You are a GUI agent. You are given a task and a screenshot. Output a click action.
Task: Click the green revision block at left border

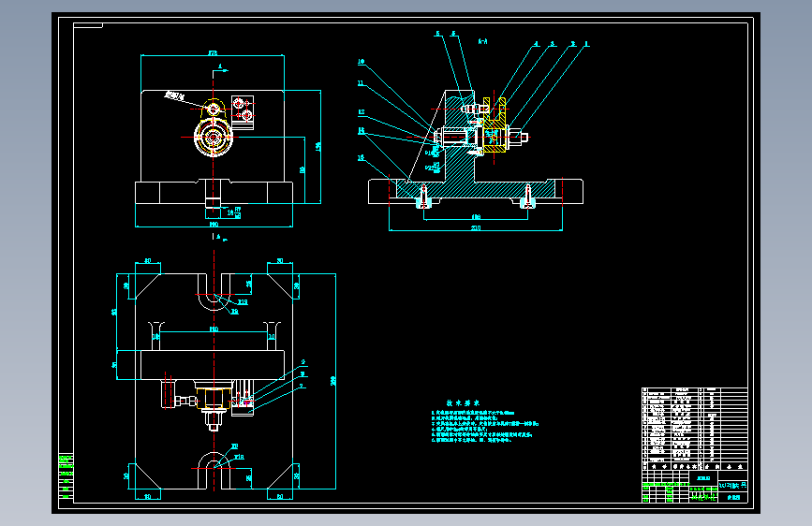coord(66,476)
